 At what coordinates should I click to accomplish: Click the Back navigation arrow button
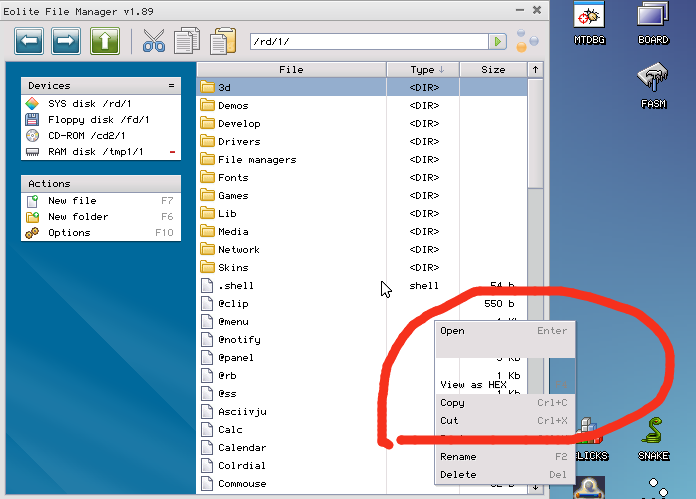click(28, 41)
